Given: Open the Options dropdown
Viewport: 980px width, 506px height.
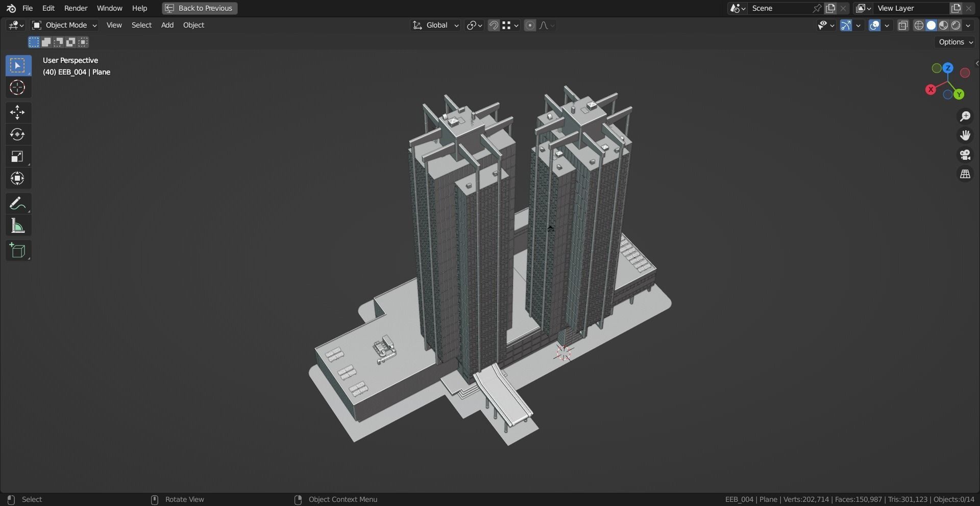Looking at the screenshot, I should [955, 42].
